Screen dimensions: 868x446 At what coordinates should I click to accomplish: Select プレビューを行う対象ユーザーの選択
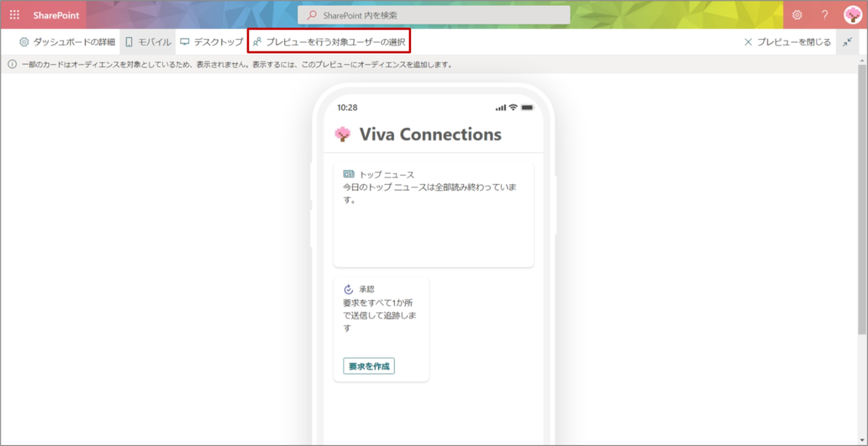pos(329,42)
